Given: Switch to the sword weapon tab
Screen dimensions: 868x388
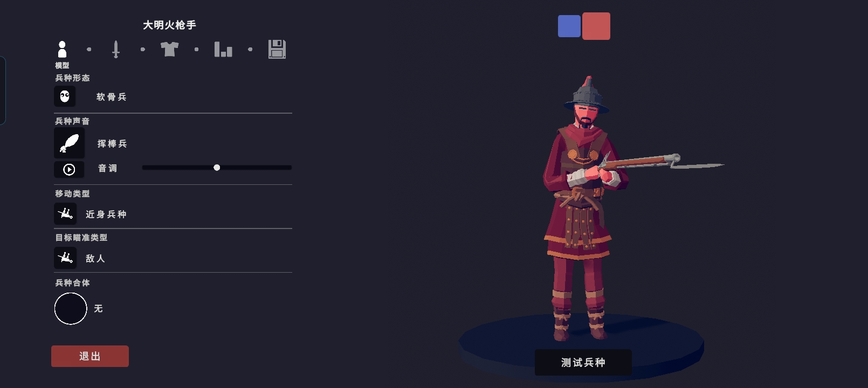Looking at the screenshot, I should (115, 49).
